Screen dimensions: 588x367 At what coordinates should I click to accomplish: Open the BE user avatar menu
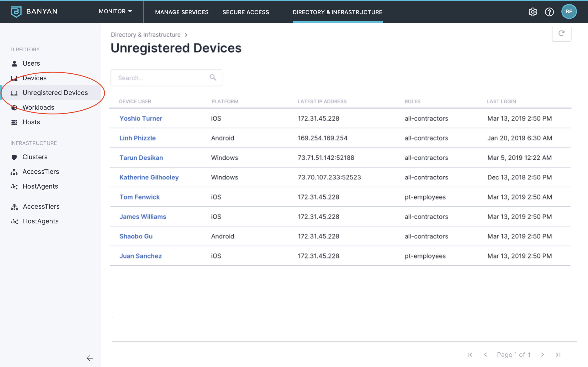click(569, 12)
